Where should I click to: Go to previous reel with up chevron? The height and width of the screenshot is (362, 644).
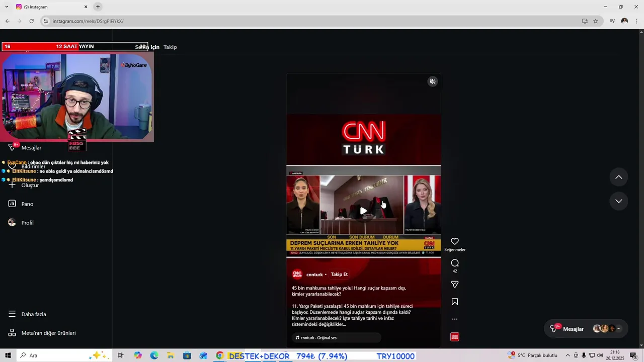click(619, 177)
